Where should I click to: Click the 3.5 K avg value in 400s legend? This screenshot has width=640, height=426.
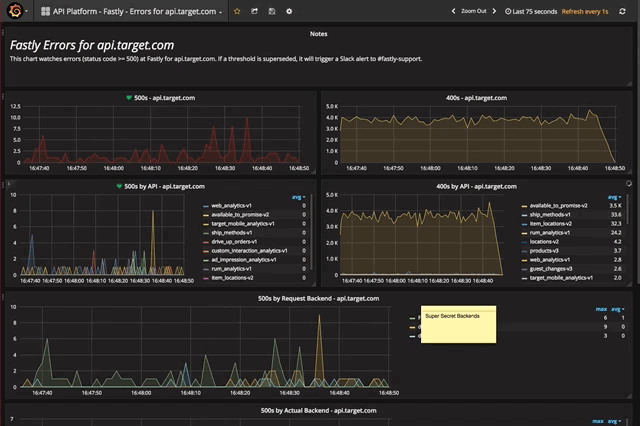pyautogui.click(x=615, y=206)
